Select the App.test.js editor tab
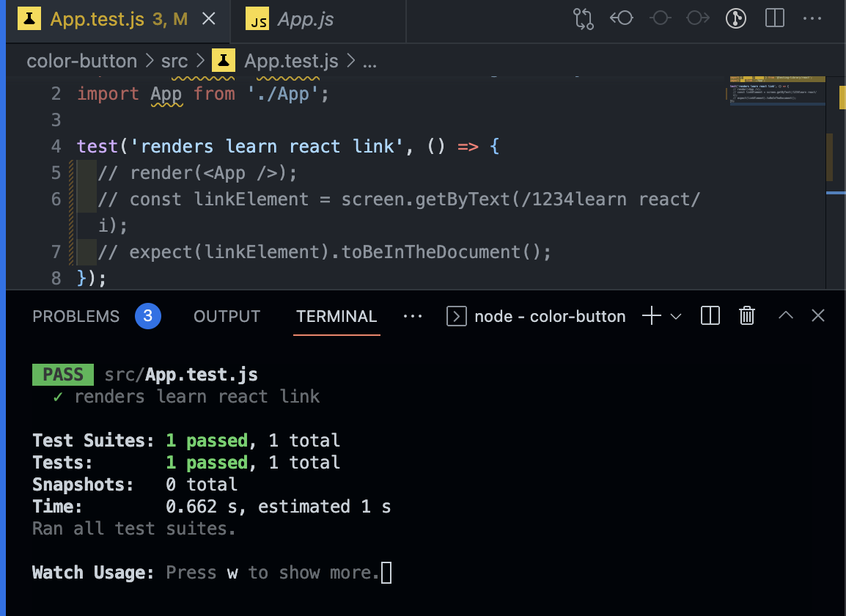Screen dimensions: 846x616 [x=118, y=21]
